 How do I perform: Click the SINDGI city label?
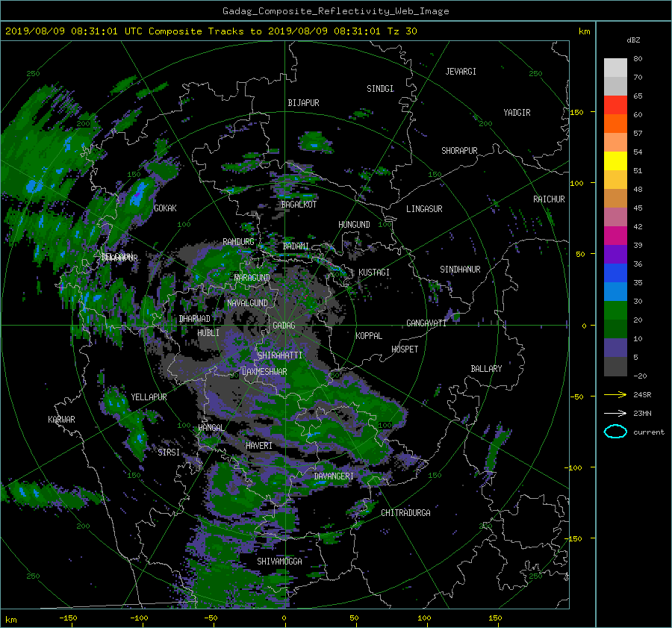coord(380,89)
